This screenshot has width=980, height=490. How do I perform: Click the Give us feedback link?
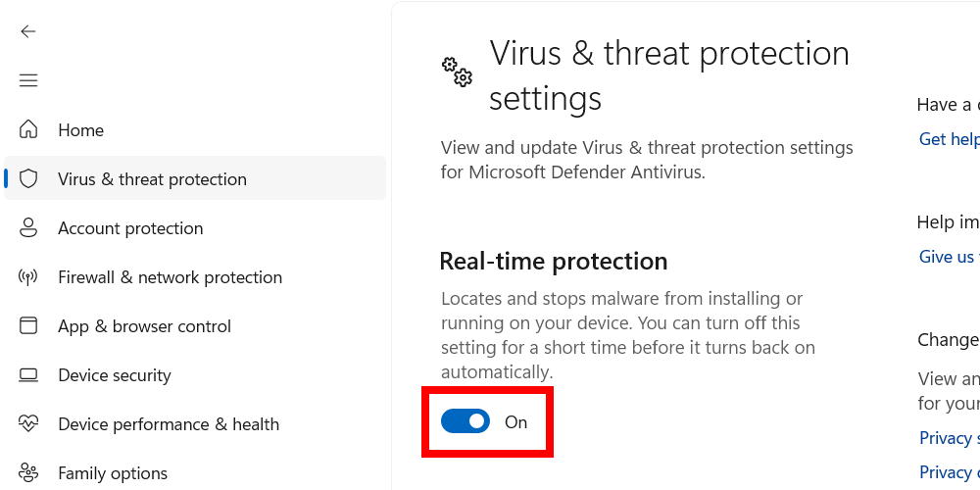(948, 257)
